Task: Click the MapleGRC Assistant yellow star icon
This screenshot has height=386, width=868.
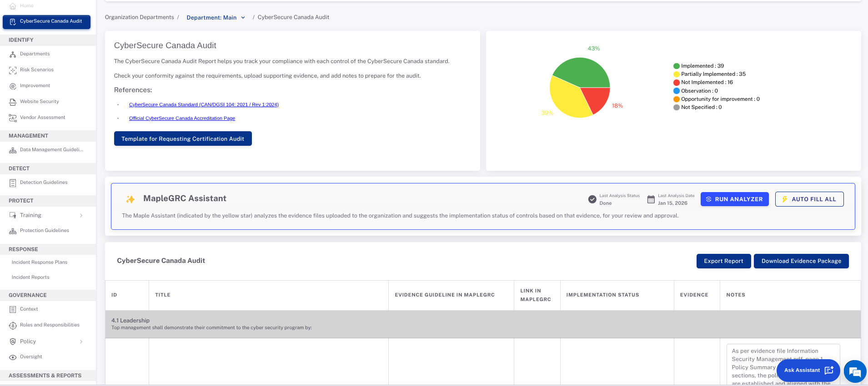Action: point(130,199)
